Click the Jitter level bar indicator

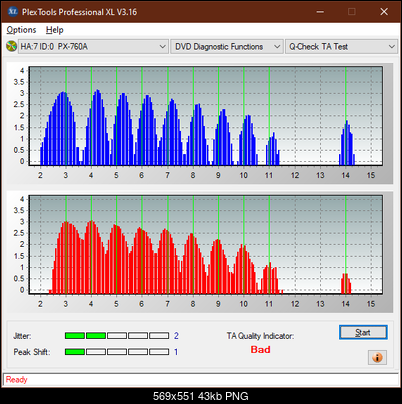tap(117, 335)
